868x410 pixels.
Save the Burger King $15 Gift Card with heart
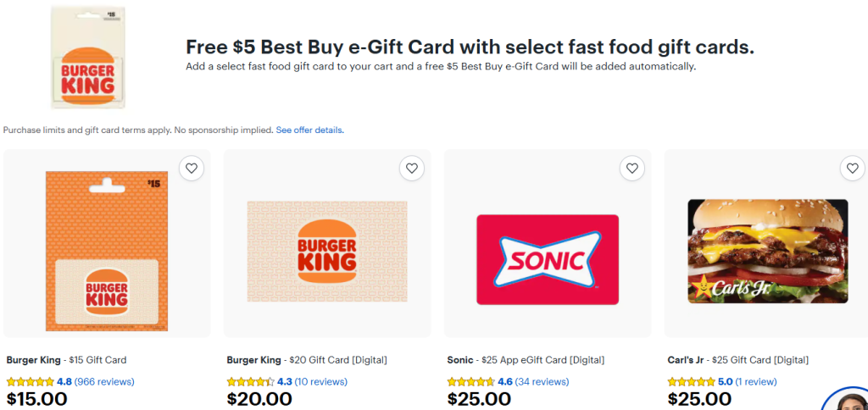point(192,169)
